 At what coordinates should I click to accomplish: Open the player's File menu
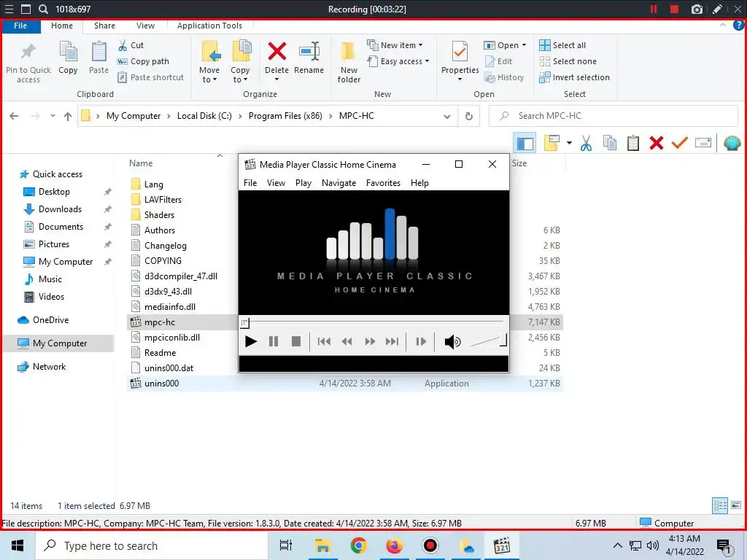coord(250,183)
